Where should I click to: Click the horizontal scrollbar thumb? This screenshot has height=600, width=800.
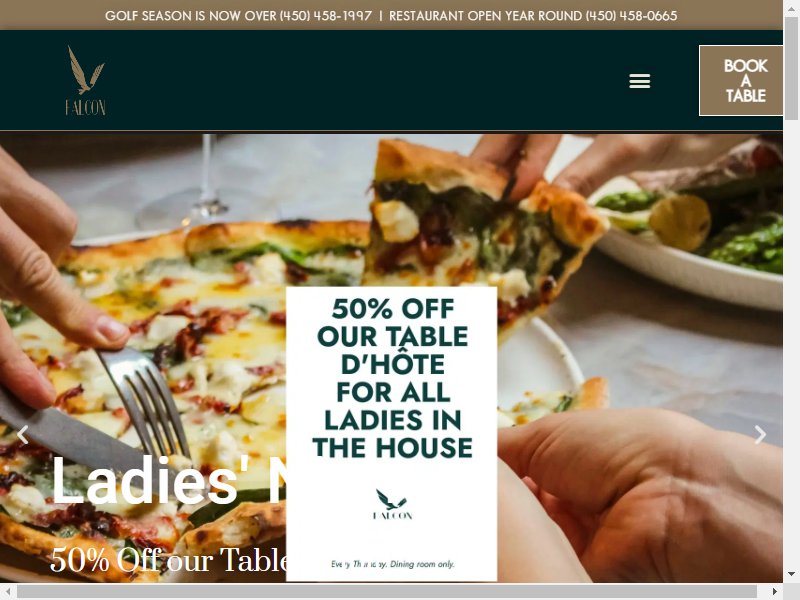click(x=387, y=592)
